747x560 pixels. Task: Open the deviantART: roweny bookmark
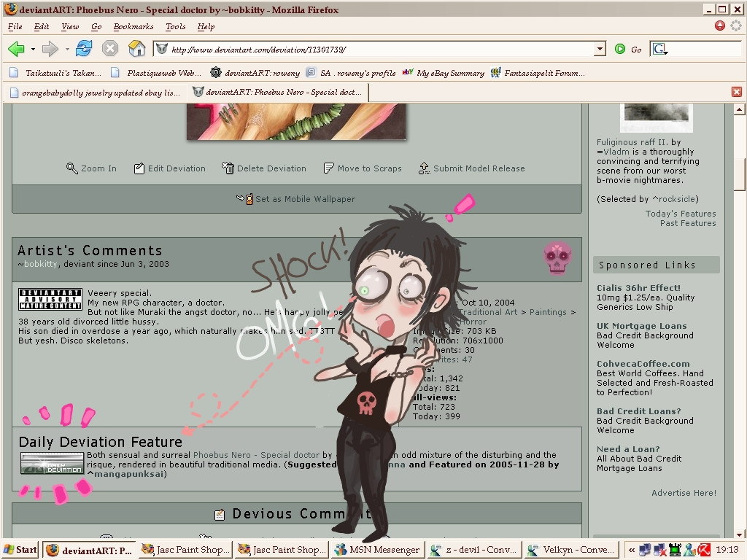[255, 73]
